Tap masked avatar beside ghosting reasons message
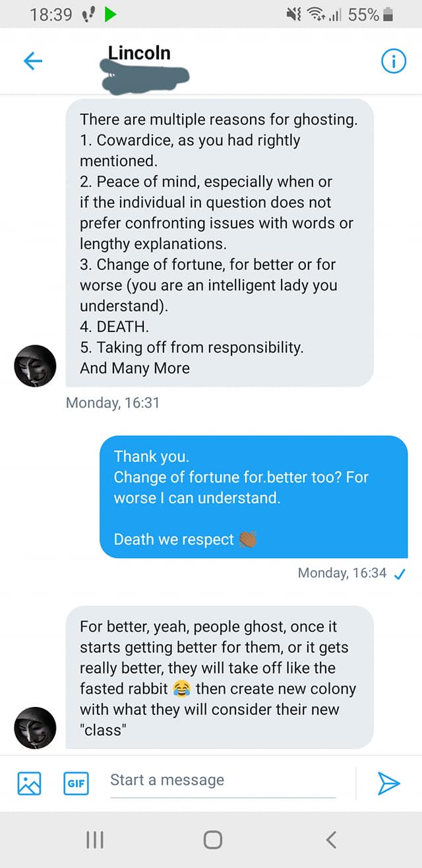Screen dimensions: 422x868 tap(36, 366)
